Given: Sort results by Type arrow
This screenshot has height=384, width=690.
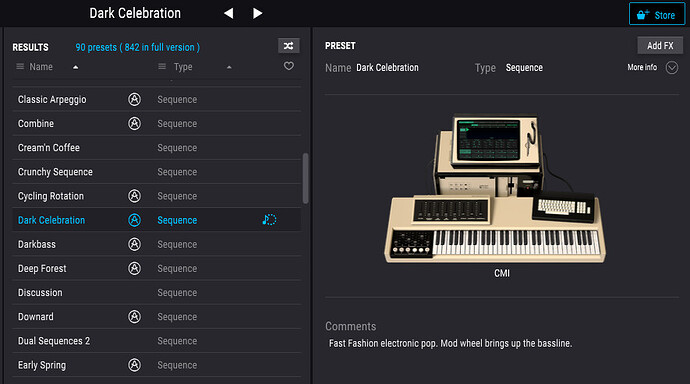Looking at the screenshot, I should [229, 67].
